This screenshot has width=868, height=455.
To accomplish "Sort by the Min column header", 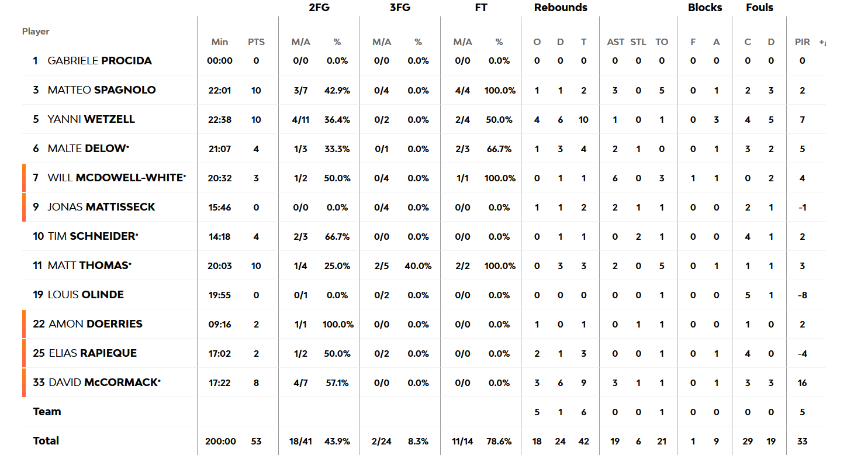I will click(x=220, y=42).
